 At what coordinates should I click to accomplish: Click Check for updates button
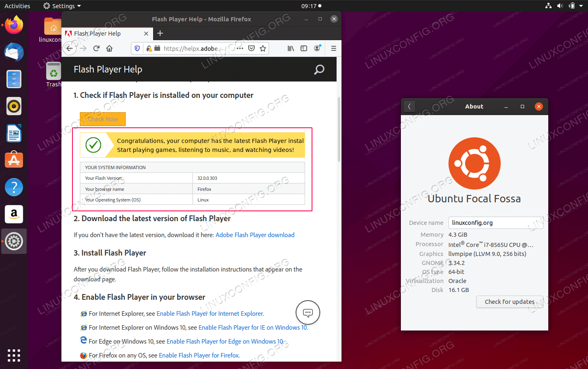point(510,302)
